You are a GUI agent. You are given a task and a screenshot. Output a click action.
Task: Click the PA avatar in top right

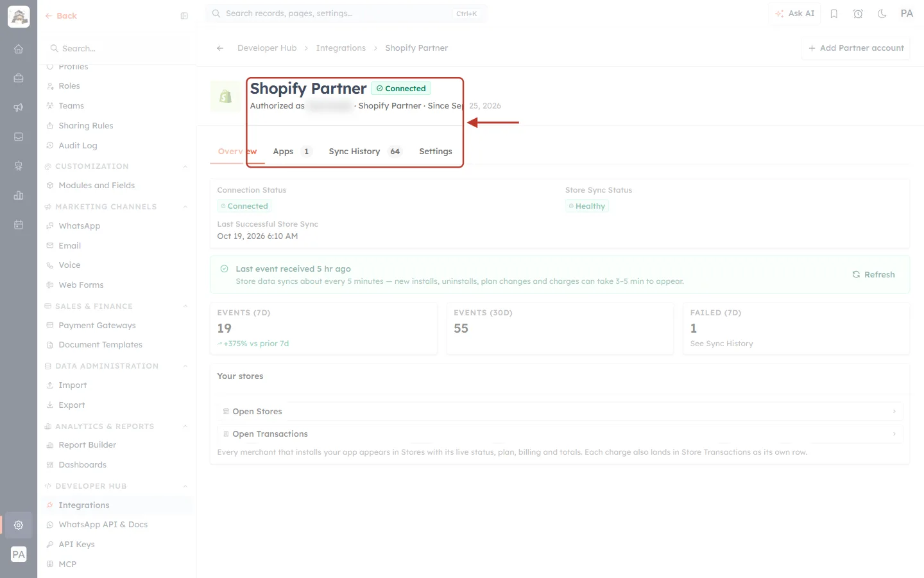pyautogui.click(x=907, y=13)
